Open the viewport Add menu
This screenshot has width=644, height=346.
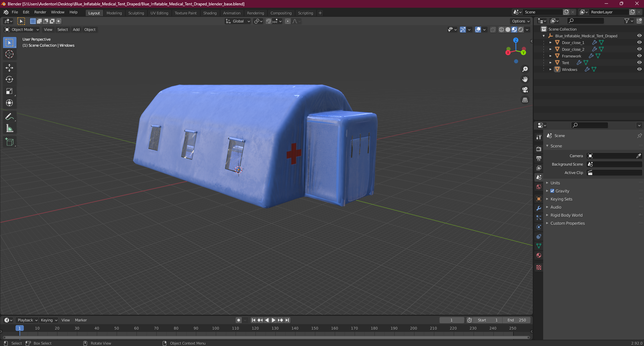click(76, 30)
